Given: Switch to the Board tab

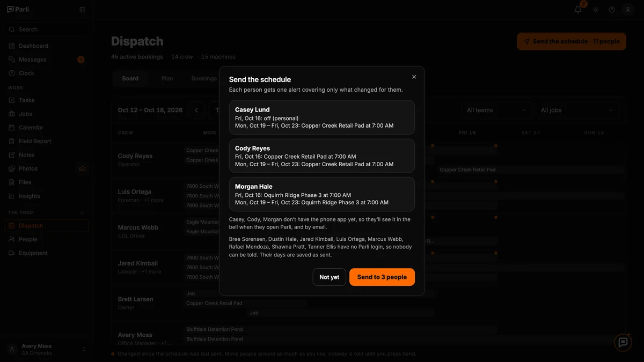Looking at the screenshot, I should click(x=130, y=78).
